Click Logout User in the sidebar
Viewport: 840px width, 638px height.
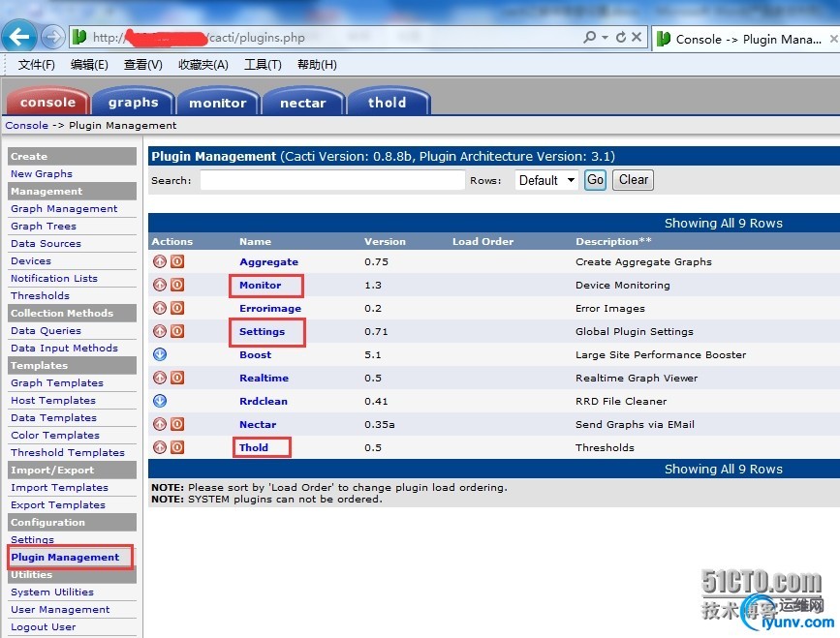tap(44, 626)
